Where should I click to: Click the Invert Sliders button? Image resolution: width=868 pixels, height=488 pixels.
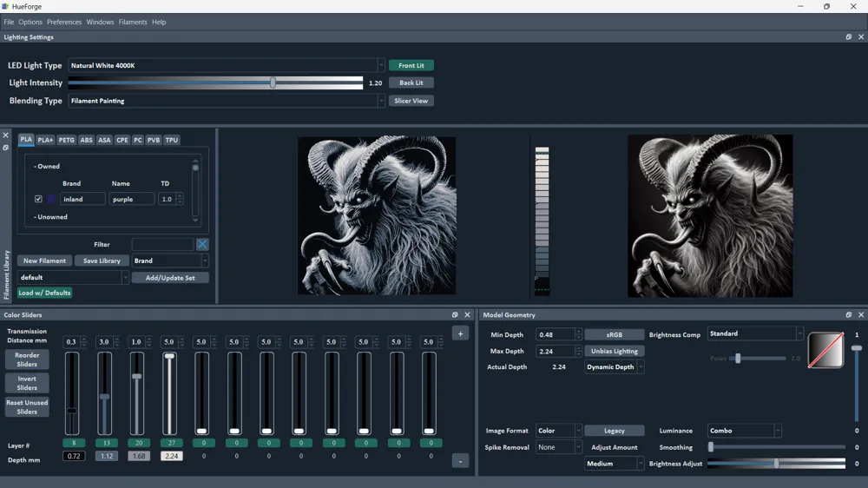click(x=27, y=383)
